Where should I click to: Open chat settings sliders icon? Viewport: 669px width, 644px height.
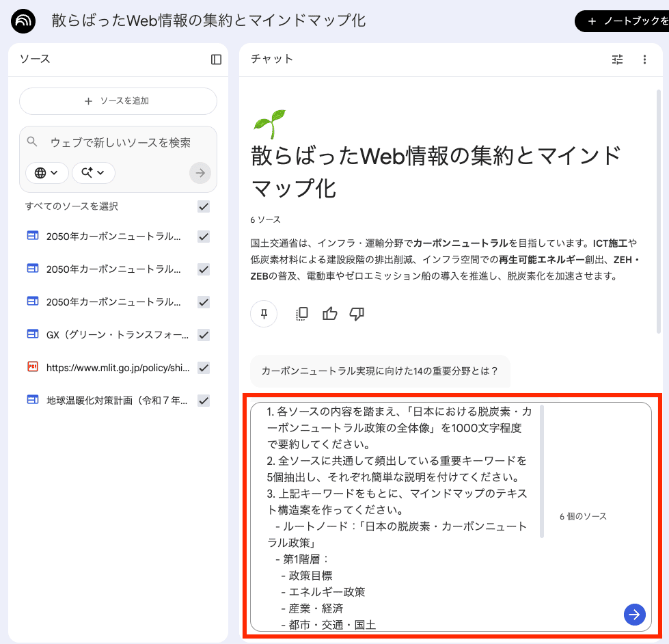click(x=617, y=59)
